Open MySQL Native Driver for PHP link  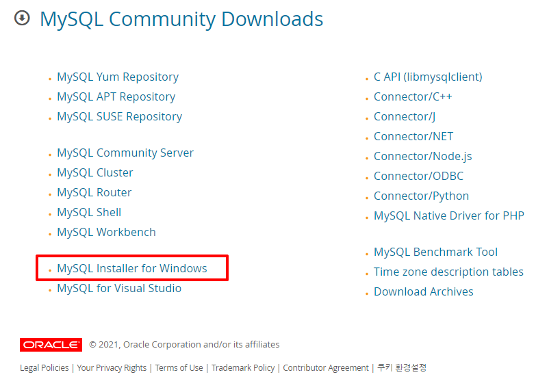449,215
